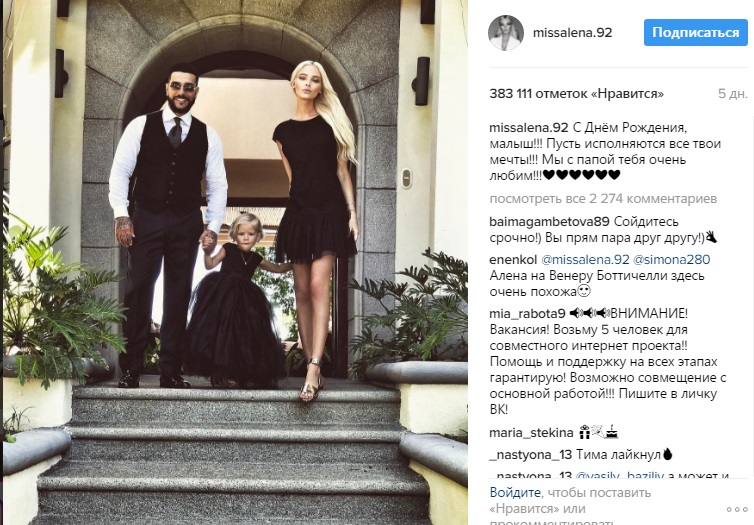754x525 pixels.
Task: Click the black hearts in the caption
Action: pyautogui.click(x=581, y=175)
